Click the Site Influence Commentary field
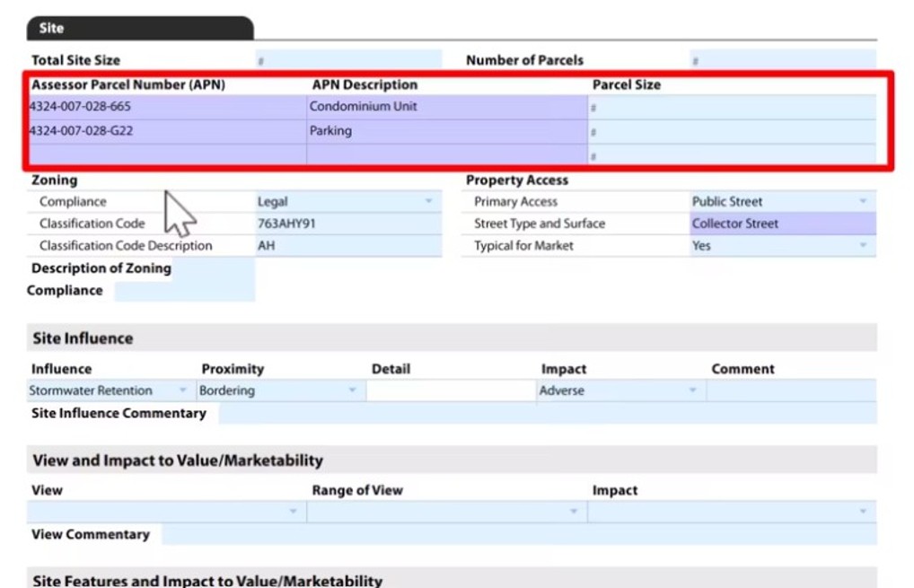 (x=547, y=414)
